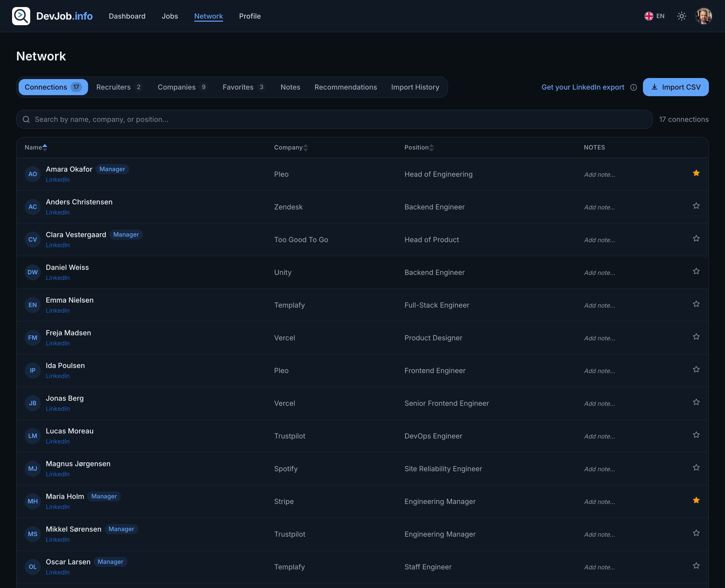This screenshot has height=588, width=725.
Task: Add a note for Freja Madsen
Action: [599, 338]
